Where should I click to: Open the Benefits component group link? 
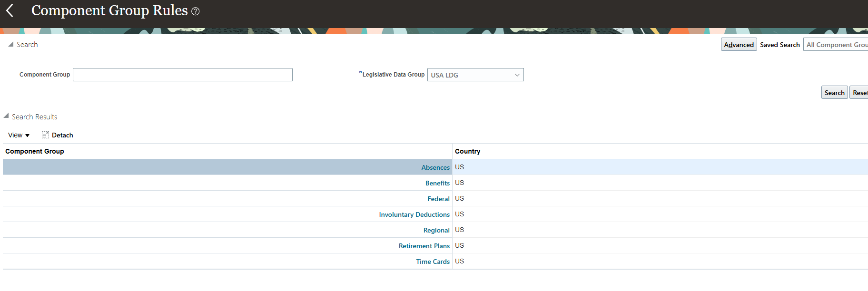tap(437, 183)
